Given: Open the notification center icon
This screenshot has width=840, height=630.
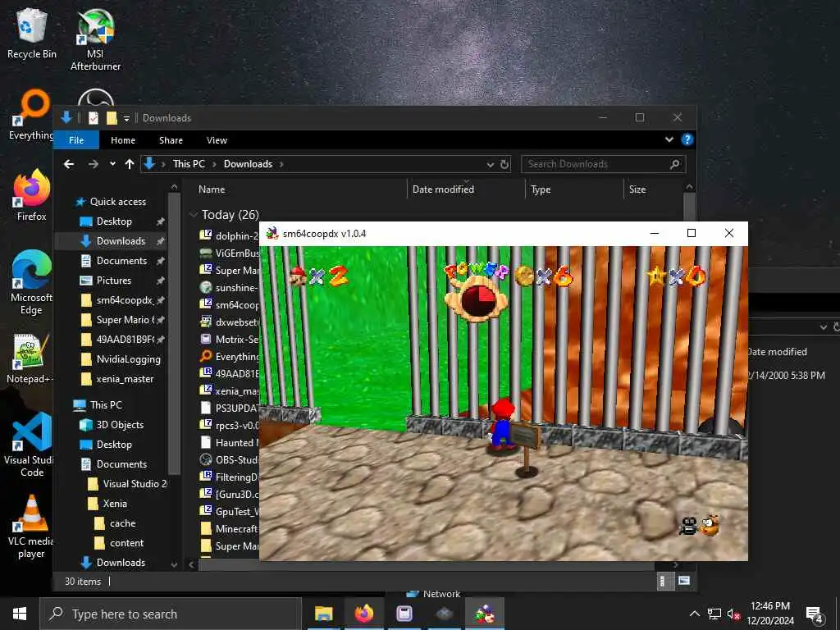Looking at the screenshot, I should point(815,614).
